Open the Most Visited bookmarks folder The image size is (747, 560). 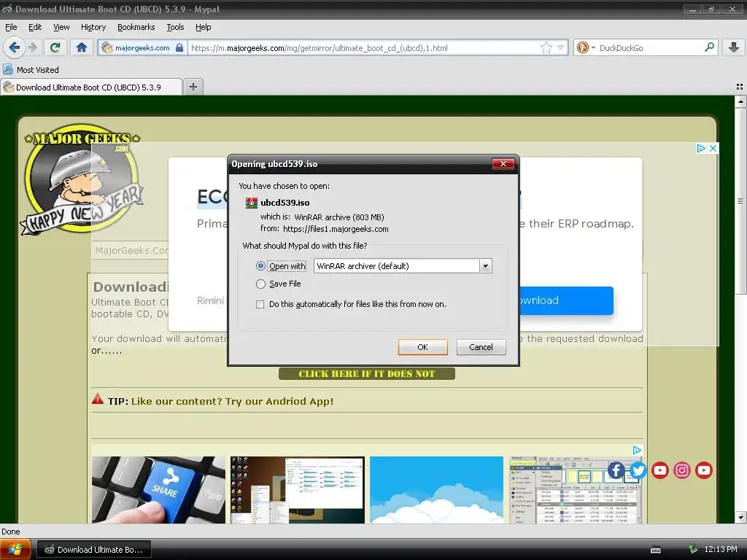pos(31,70)
